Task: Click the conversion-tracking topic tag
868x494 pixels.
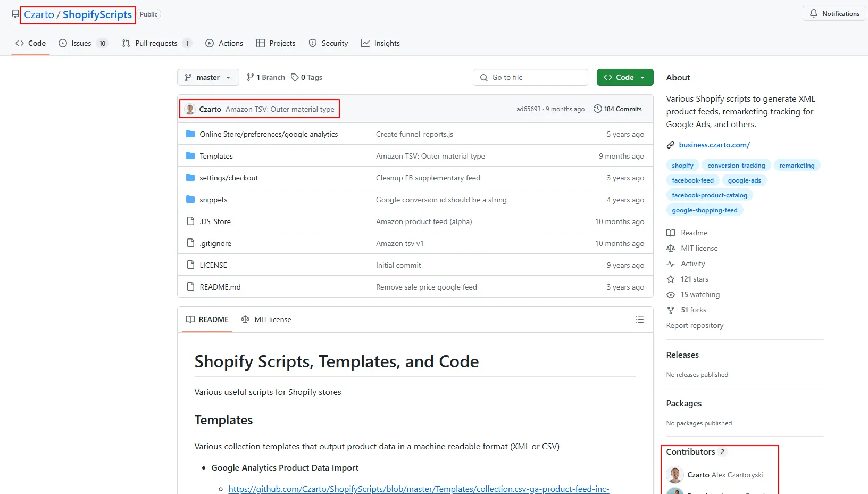Action: pyautogui.click(x=736, y=166)
